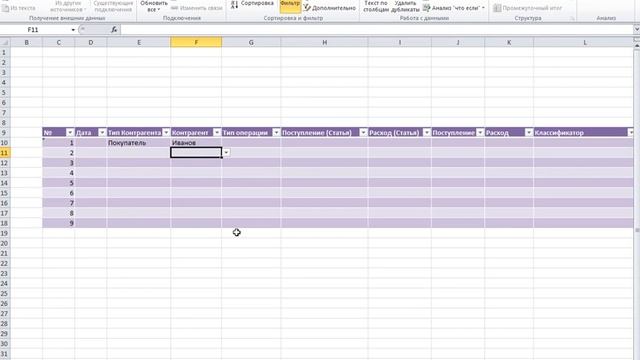Click 'Текст по столбцам' in the ribbon

[376, 6]
